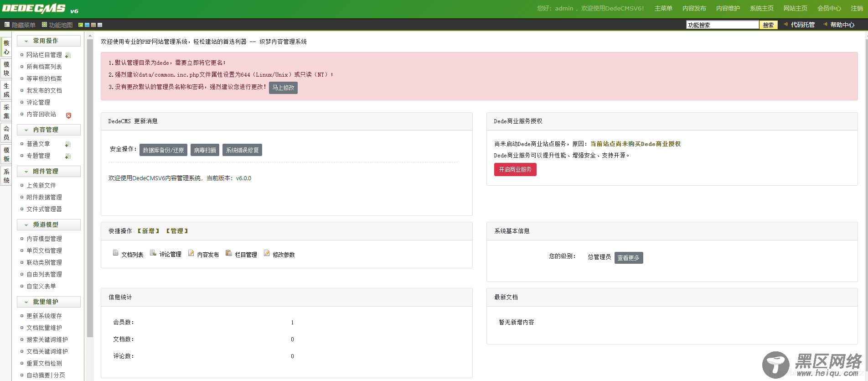Click the DEDECMS v6 logo

[40, 9]
